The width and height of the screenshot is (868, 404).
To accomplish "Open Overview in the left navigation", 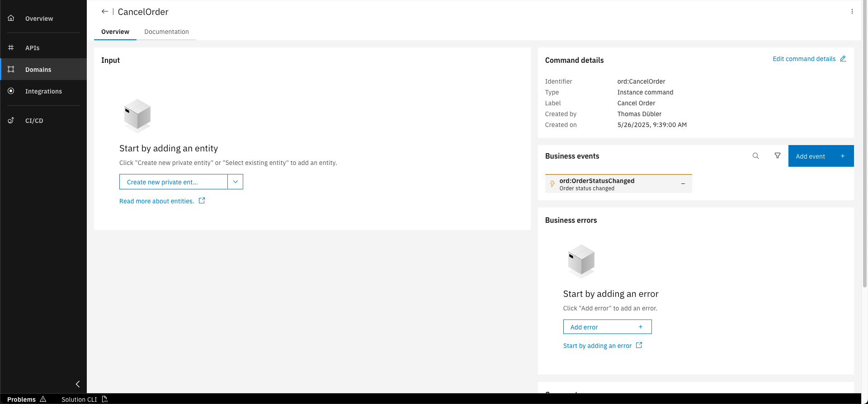I will pos(43,19).
